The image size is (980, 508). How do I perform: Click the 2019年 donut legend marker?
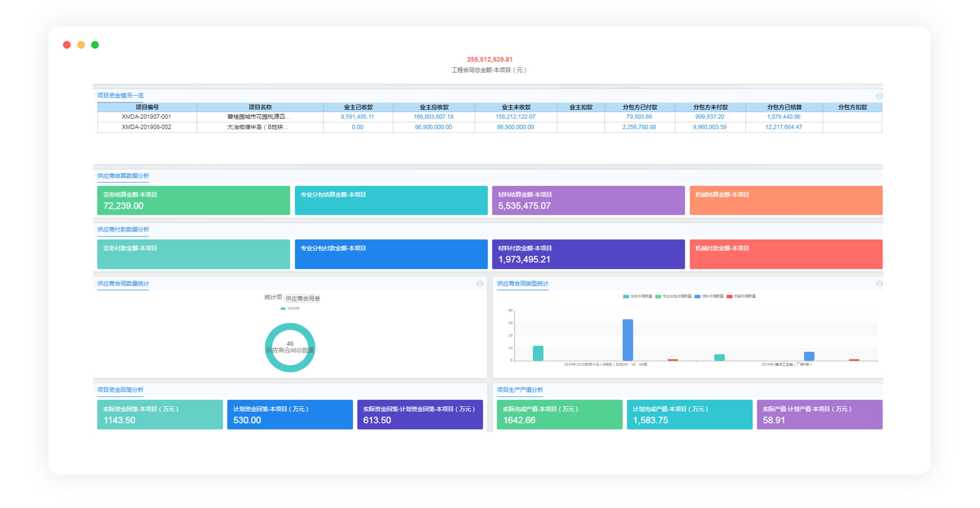[283, 309]
